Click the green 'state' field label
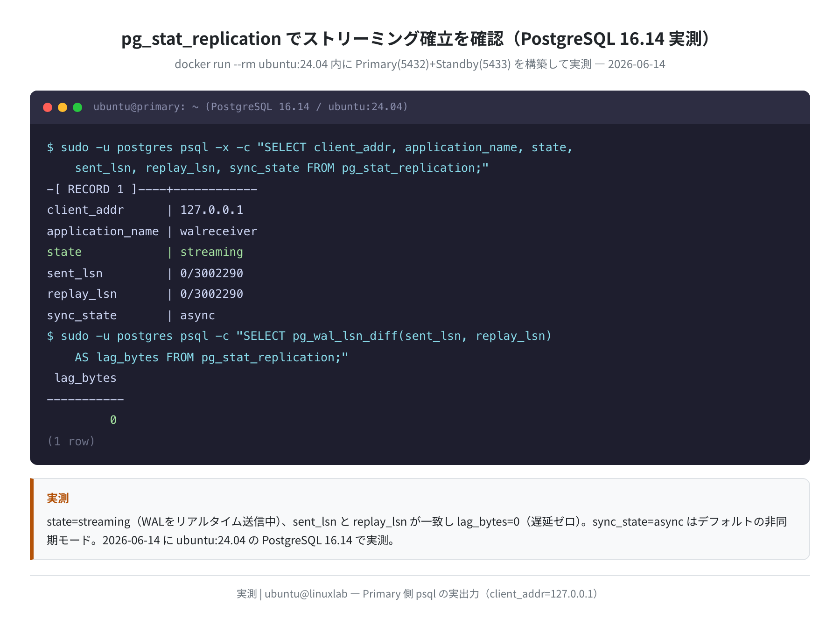This screenshot has width=840, height=619. (64, 252)
